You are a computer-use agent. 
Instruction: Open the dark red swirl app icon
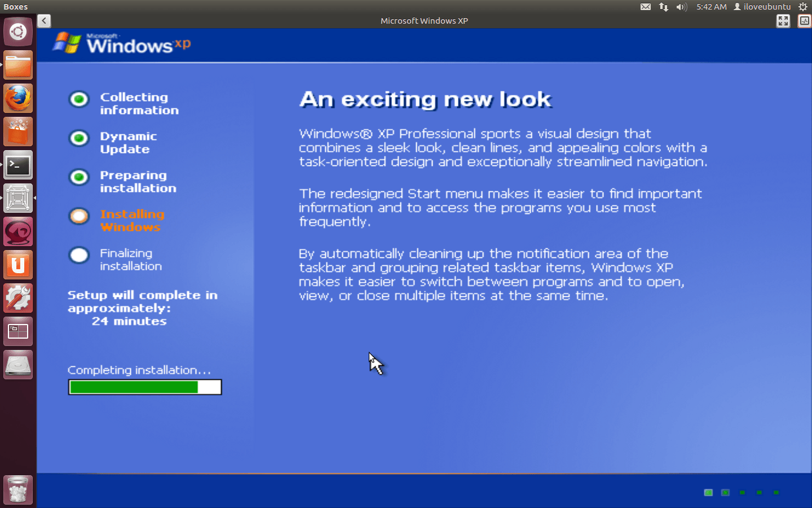tap(18, 231)
